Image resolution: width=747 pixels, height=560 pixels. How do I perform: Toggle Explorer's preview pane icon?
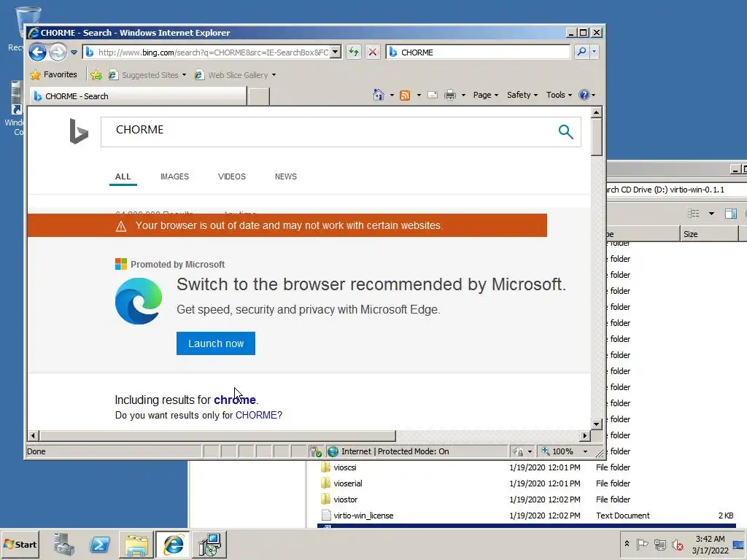tap(731, 214)
